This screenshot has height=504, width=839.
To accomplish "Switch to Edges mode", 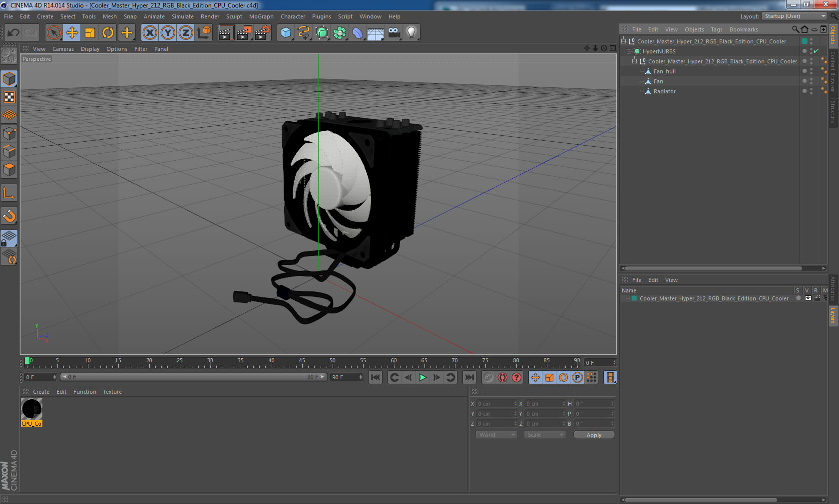I will coord(9,152).
